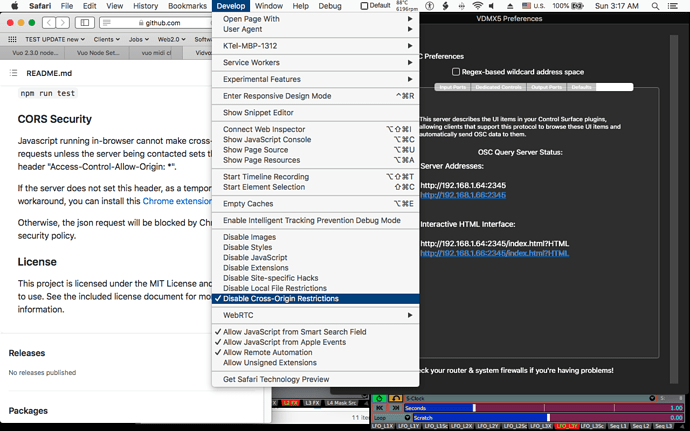
Task: Uncheck Disable Cross-Origin Restrictions
Action: [x=316, y=298]
